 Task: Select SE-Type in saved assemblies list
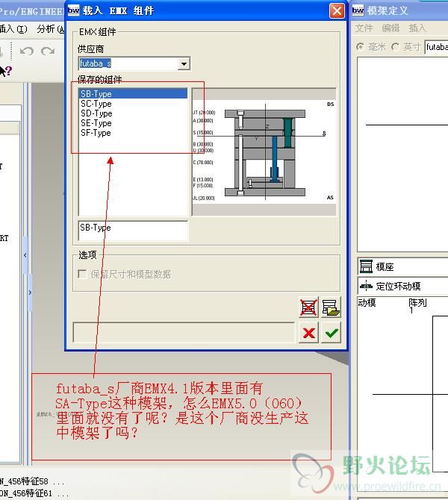click(x=133, y=123)
